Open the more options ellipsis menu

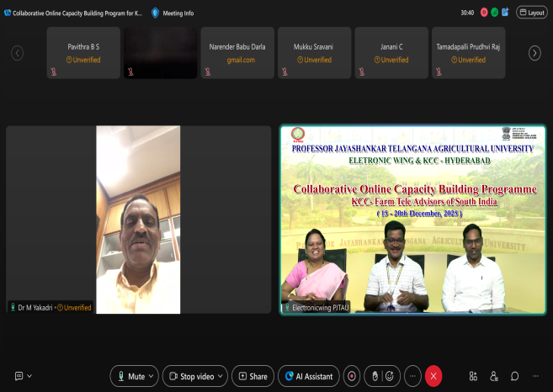click(x=412, y=376)
